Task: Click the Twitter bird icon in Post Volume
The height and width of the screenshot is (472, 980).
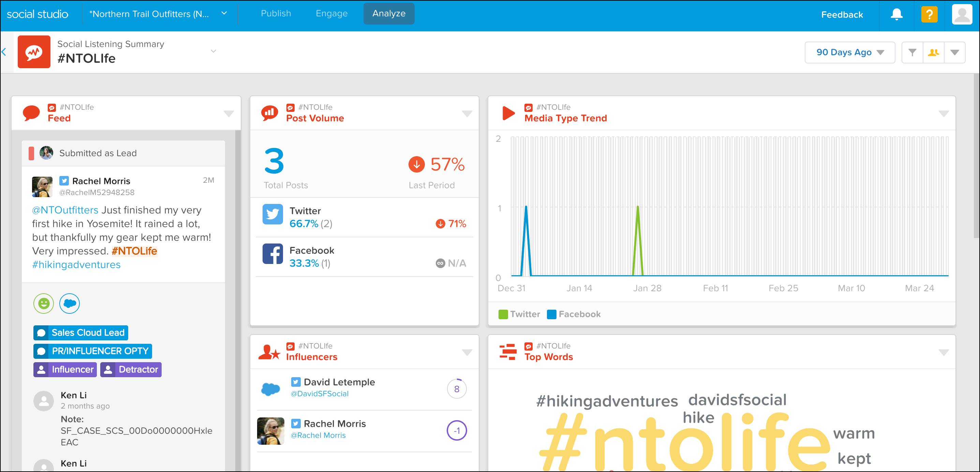Action: pos(272,214)
